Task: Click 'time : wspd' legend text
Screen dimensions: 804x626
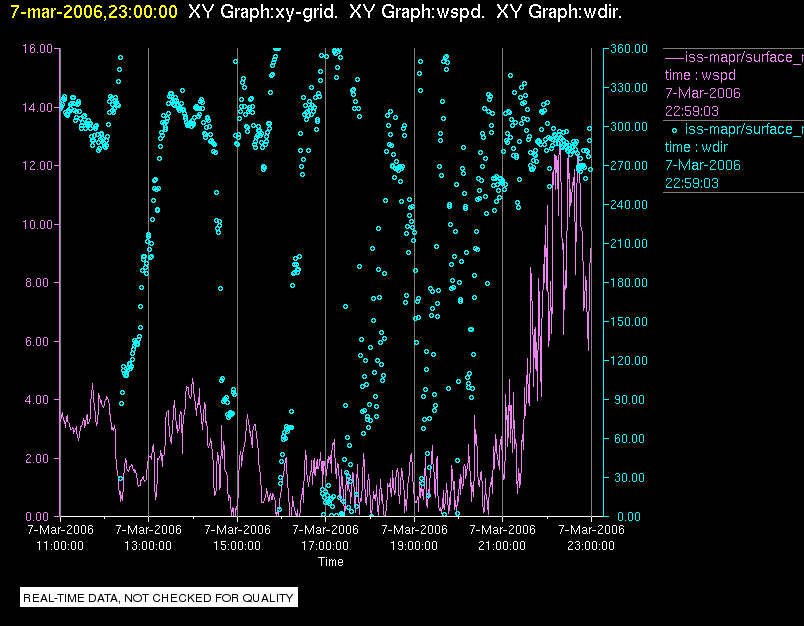Action: point(700,75)
